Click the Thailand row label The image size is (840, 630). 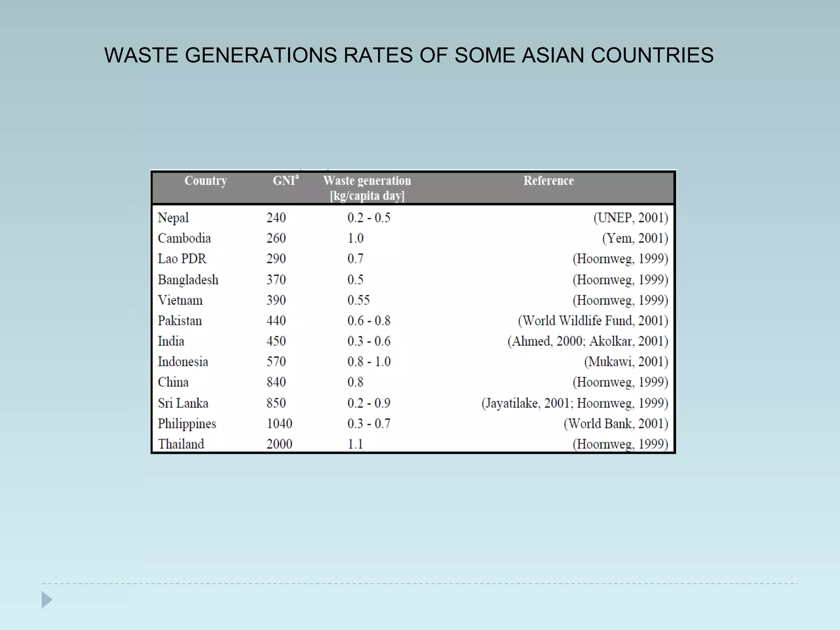(x=181, y=444)
